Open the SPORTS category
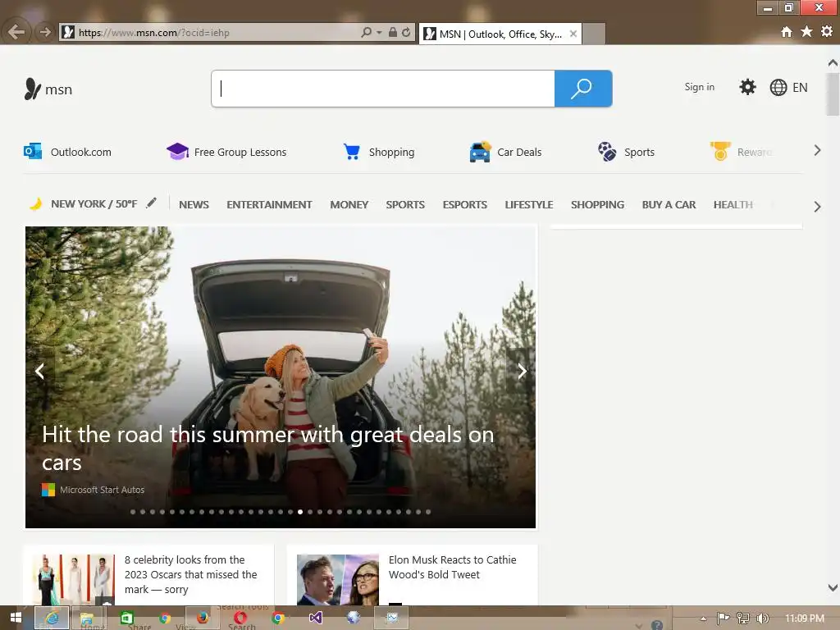This screenshot has width=840, height=630. coord(405,204)
